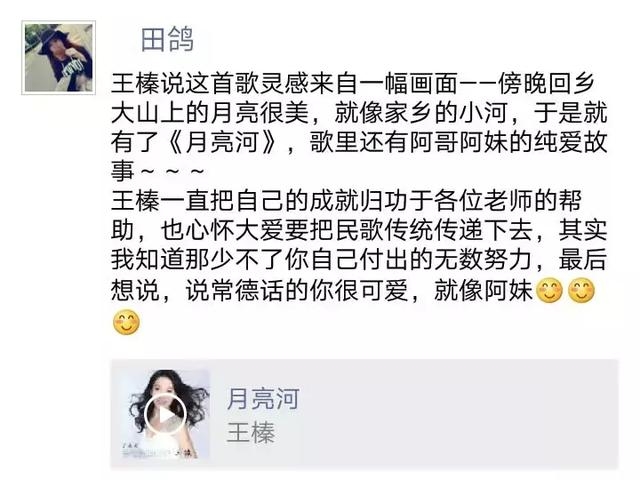Select the 月亮河 song title in card
Screen dimensions: 640x480
263,399
